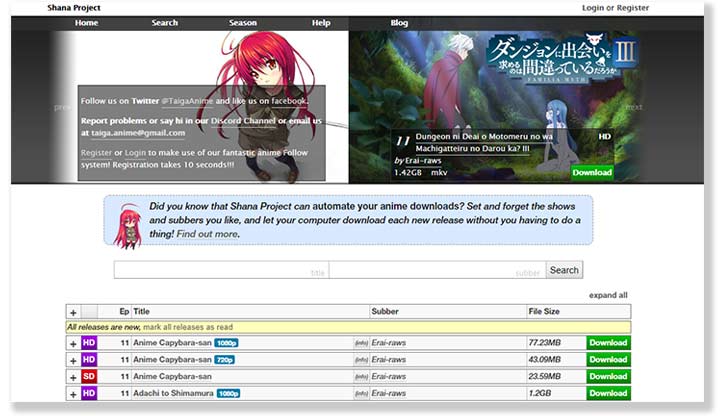Click mark all releases as read

click(188, 327)
